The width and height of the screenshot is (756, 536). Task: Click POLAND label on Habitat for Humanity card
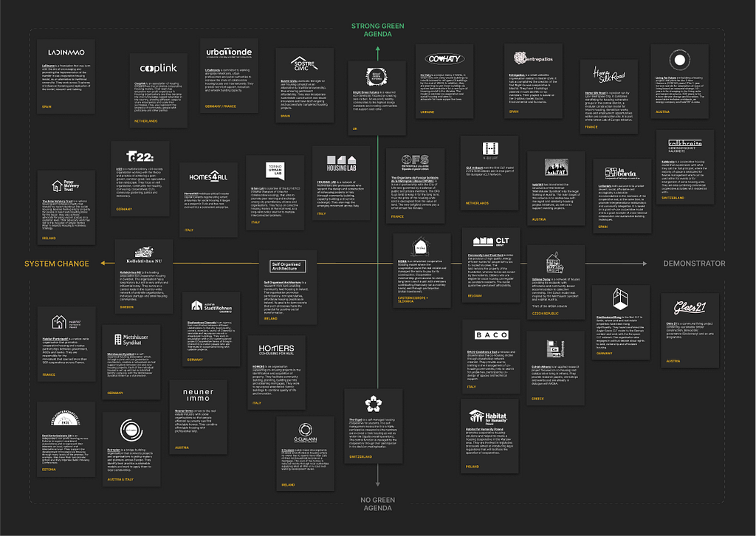(472, 467)
